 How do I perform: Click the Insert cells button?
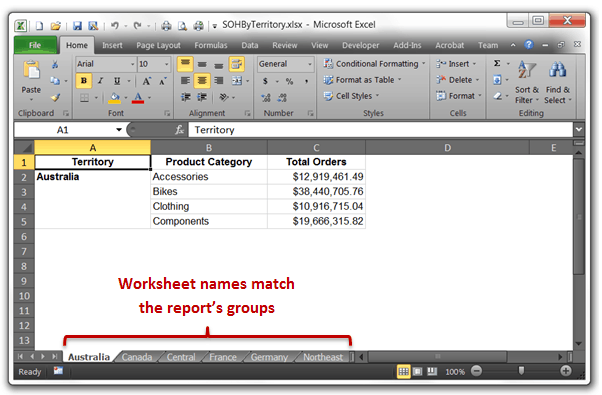(456, 64)
